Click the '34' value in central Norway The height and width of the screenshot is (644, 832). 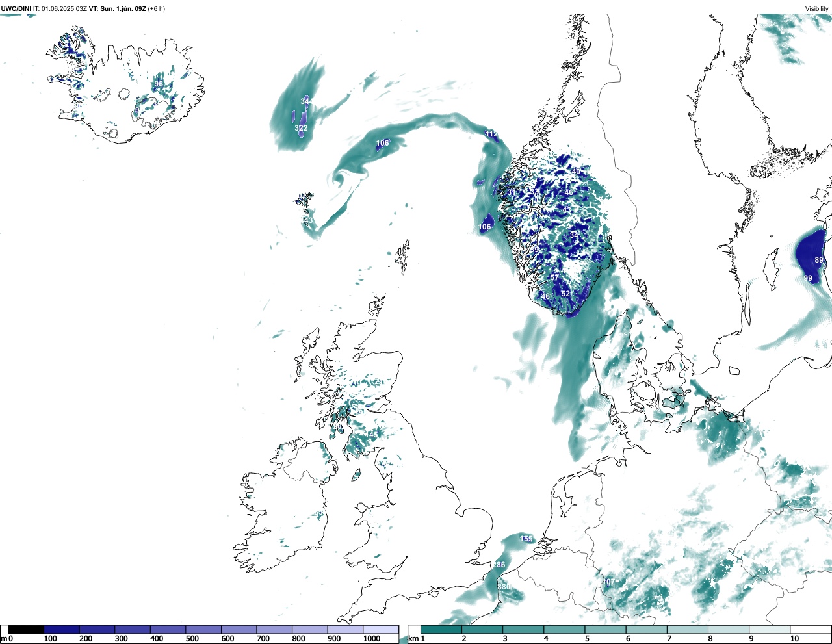[x=574, y=235]
